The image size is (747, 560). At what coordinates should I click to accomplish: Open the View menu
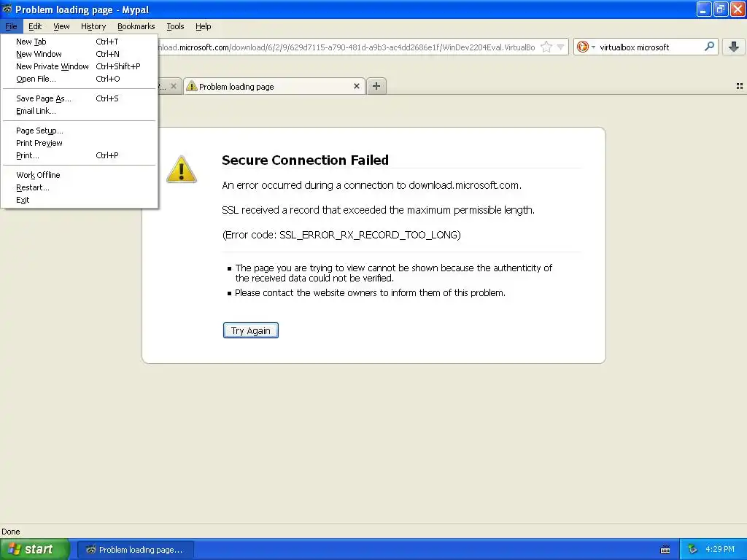pyautogui.click(x=61, y=26)
